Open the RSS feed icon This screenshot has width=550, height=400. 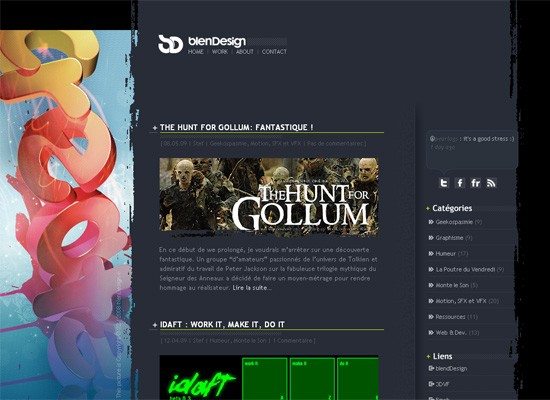coord(491,183)
